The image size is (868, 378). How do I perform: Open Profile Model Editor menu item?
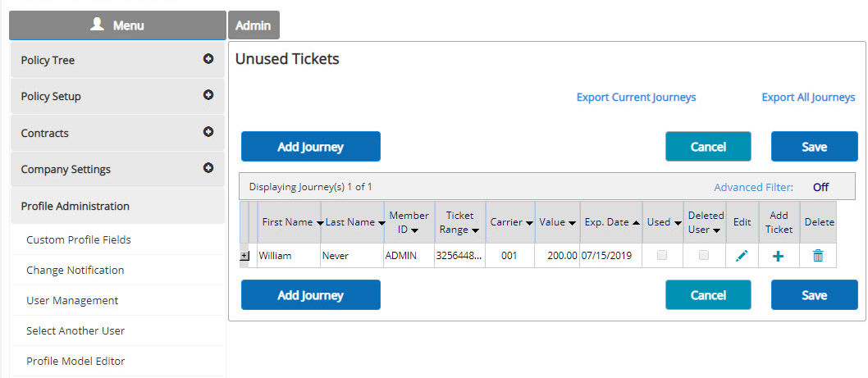[75, 361]
